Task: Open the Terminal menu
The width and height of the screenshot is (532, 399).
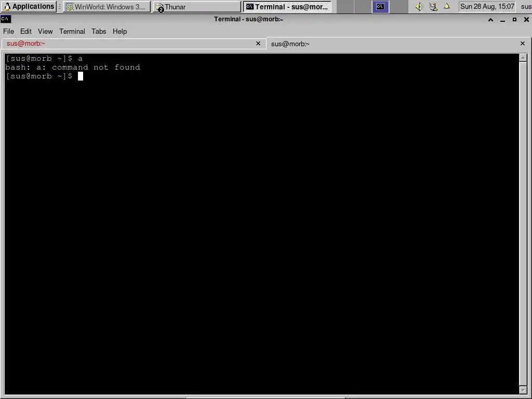Action: [72, 31]
